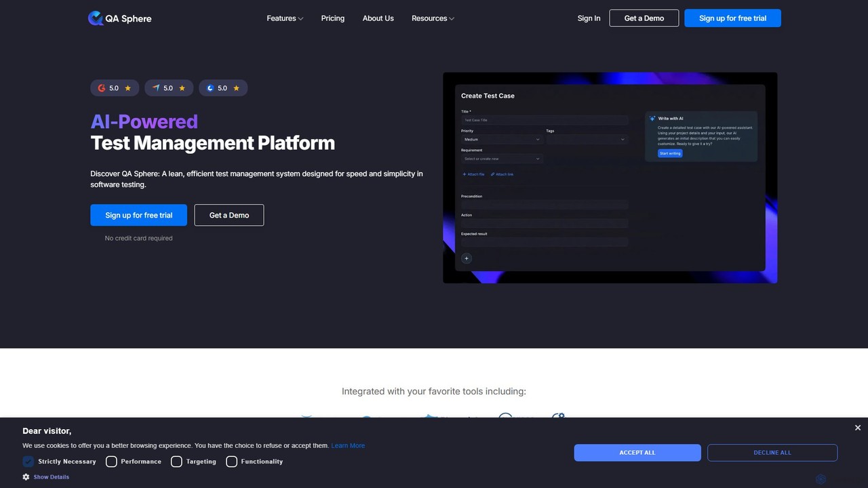Screen dimensions: 868x488
Task: Accept all cookies
Action: [637, 453]
